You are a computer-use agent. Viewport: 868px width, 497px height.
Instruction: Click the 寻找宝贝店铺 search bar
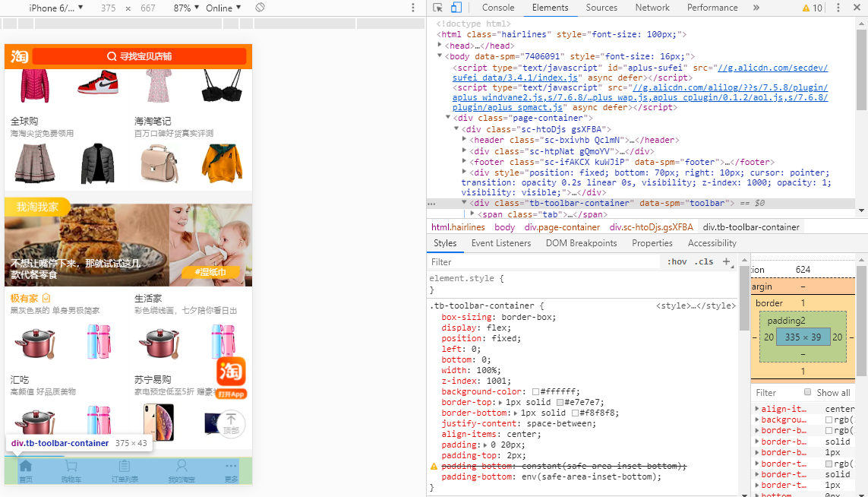[x=140, y=56]
